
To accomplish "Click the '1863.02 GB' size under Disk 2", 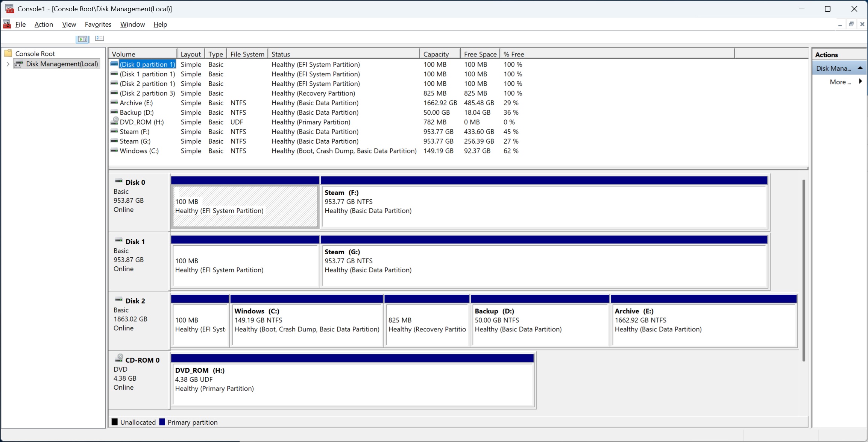I will pyautogui.click(x=131, y=319).
